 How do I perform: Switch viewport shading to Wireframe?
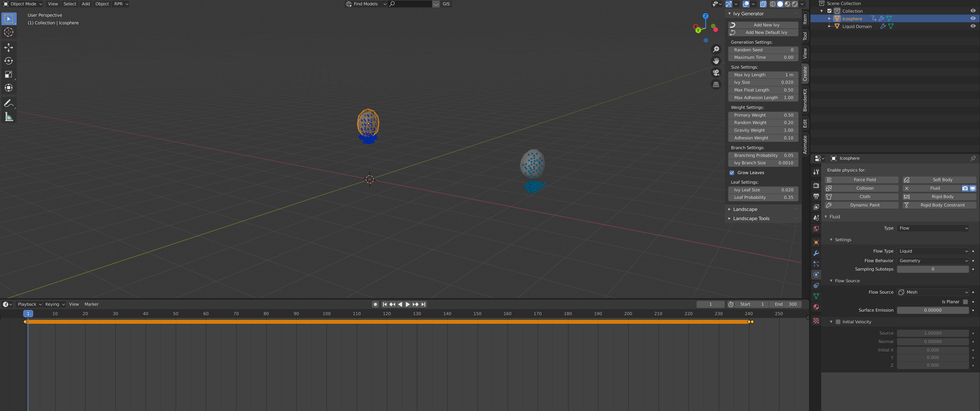pos(773,4)
